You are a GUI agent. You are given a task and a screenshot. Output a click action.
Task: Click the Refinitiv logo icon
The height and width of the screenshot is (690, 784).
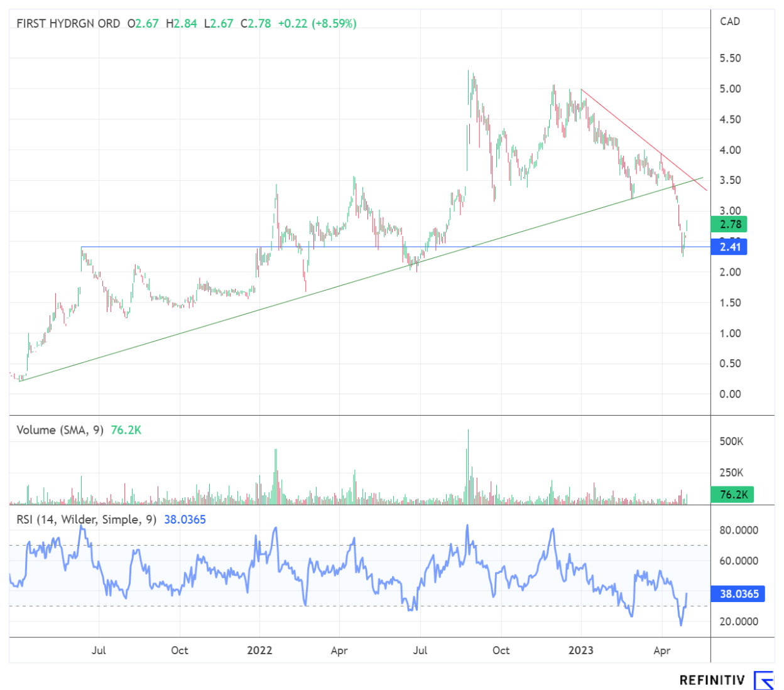[x=764, y=680]
